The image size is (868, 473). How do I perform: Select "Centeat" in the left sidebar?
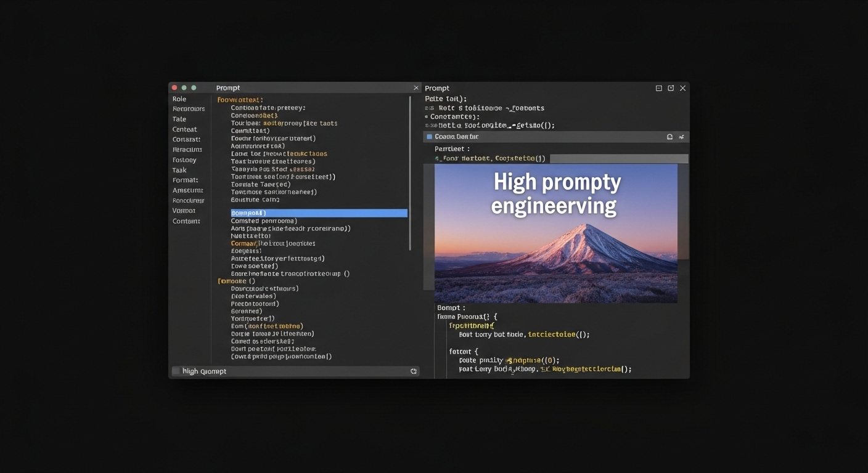(x=185, y=129)
